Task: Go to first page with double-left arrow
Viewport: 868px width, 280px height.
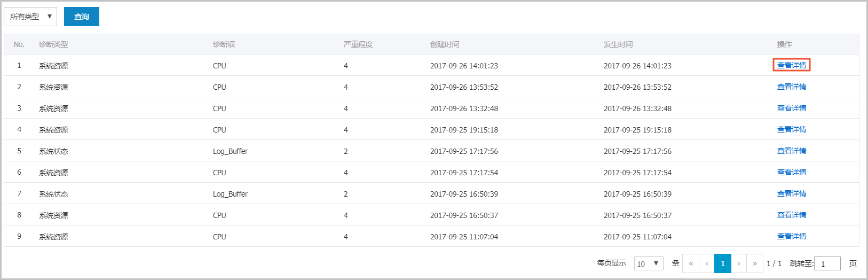Action: coord(691,263)
